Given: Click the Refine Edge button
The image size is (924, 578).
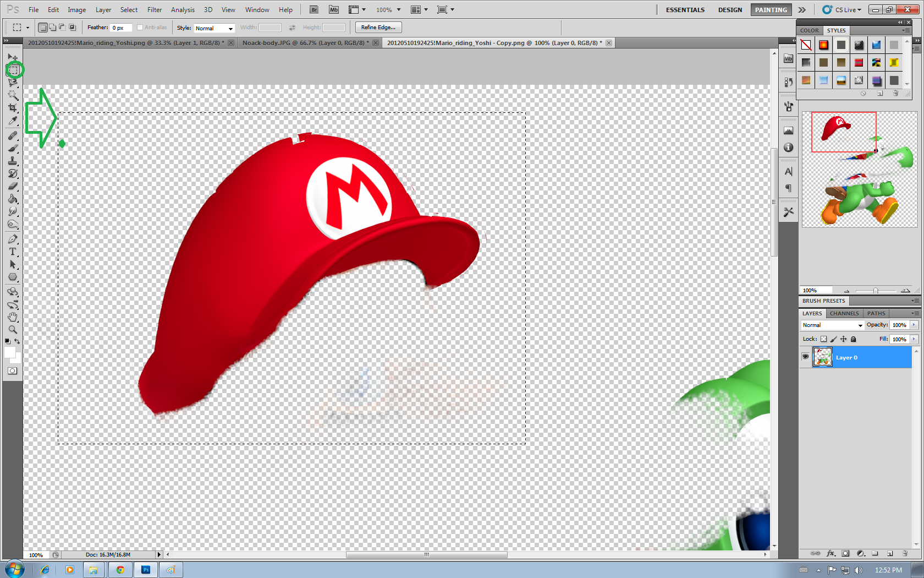Looking at the screenshot, I should [x=378, y=28].
